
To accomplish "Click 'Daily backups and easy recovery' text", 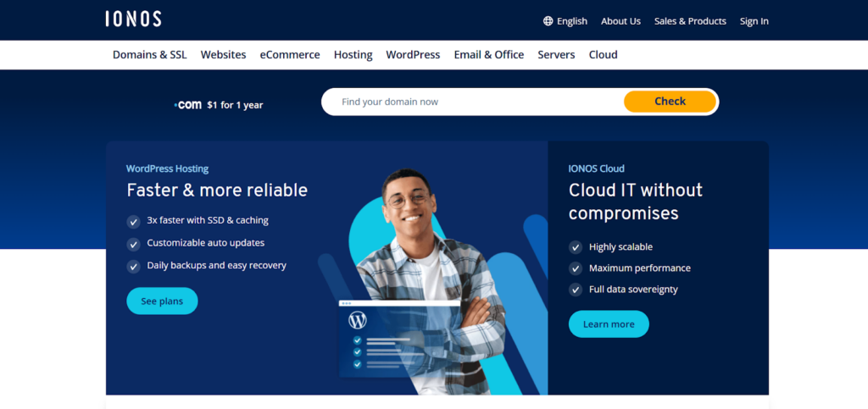I will click(216, 265).
